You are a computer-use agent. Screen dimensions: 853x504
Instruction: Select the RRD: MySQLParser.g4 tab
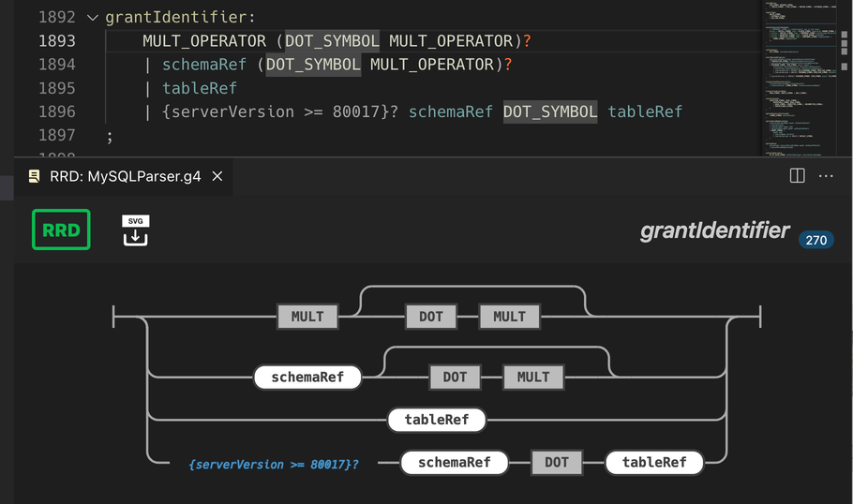(125, 176)
